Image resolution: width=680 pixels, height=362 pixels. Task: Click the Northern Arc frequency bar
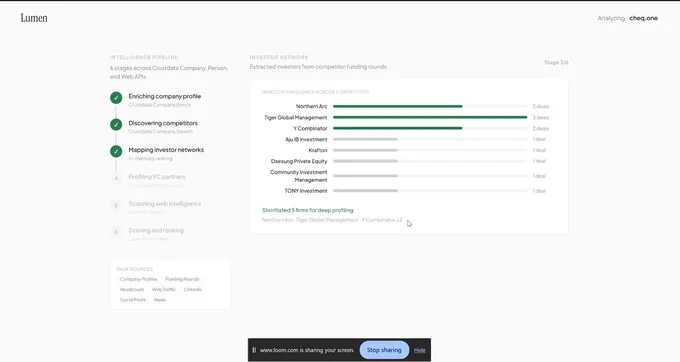(430, 106)
